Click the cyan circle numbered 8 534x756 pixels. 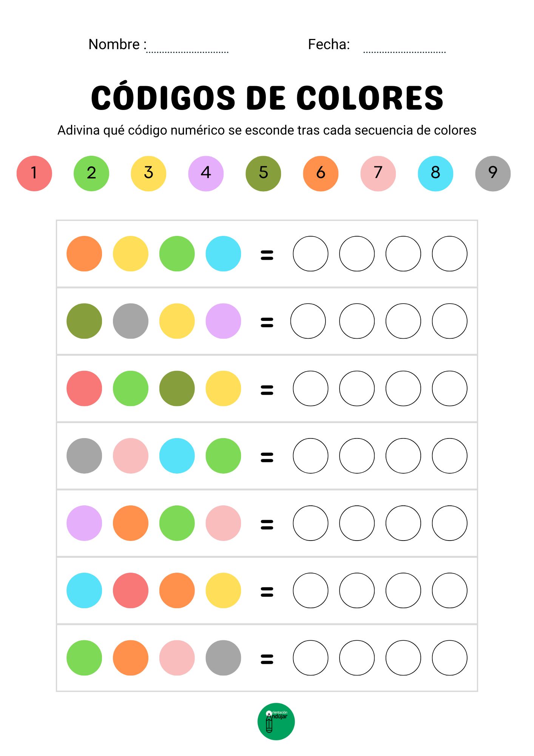[435, 174]
